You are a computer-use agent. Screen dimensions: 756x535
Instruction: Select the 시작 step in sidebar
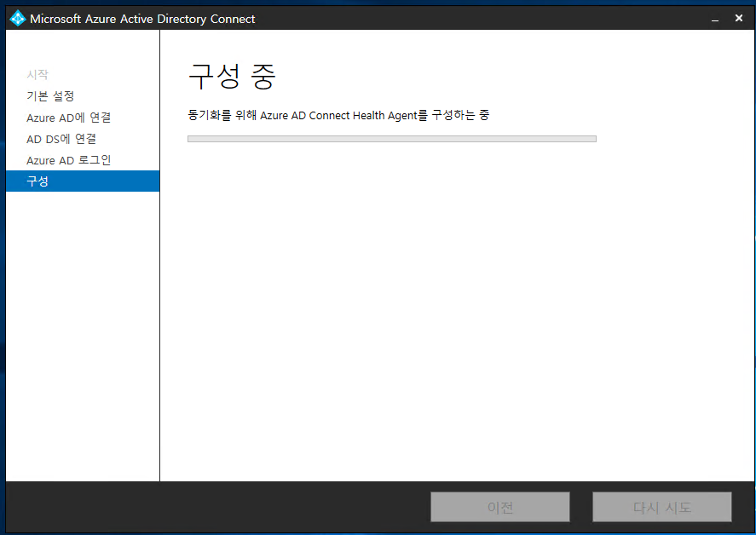[x=38, y=75]
